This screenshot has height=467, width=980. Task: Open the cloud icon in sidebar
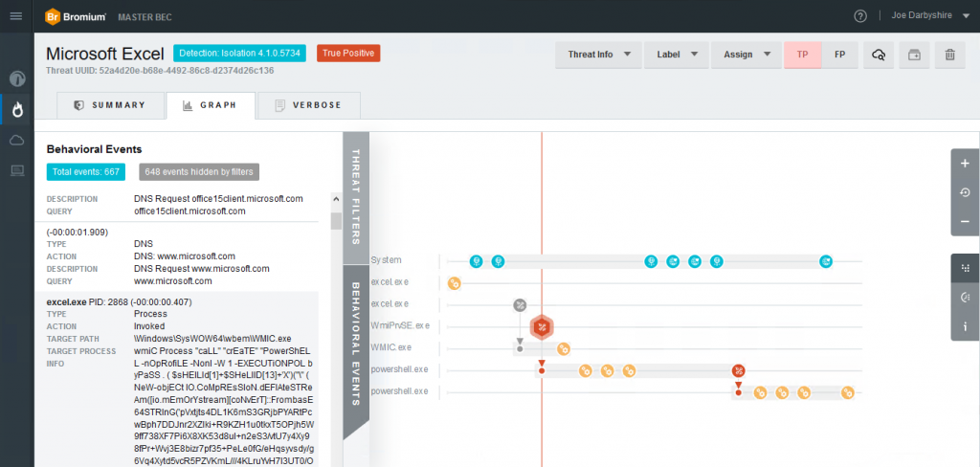tap(17, 140)
